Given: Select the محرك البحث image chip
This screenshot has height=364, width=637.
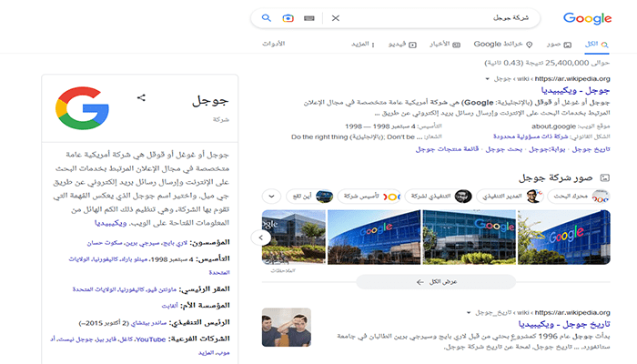Looking at the screenshot, I should (579, 197).
